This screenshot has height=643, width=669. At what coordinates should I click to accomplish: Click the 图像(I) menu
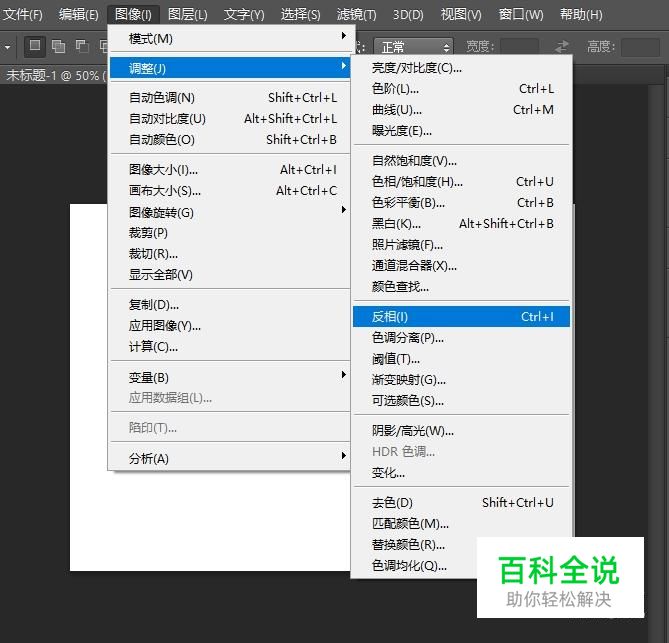(x=133, y=15)
